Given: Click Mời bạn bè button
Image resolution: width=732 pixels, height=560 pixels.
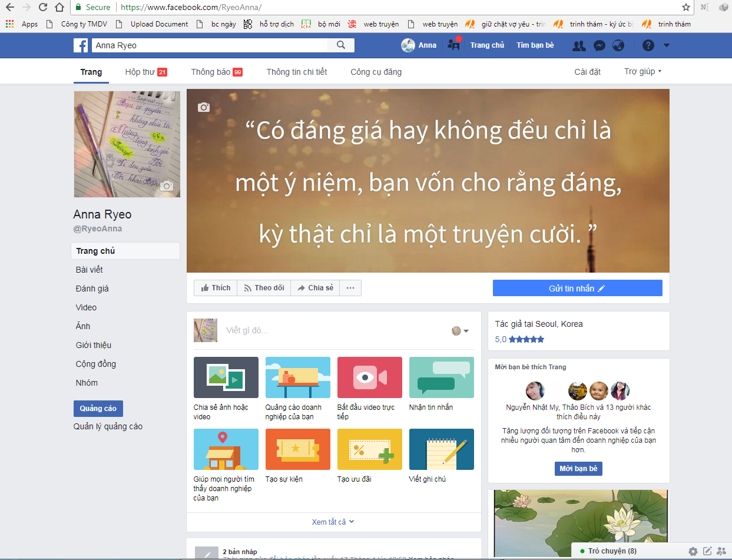Looking at the screenshot, I should click(578, 469).
